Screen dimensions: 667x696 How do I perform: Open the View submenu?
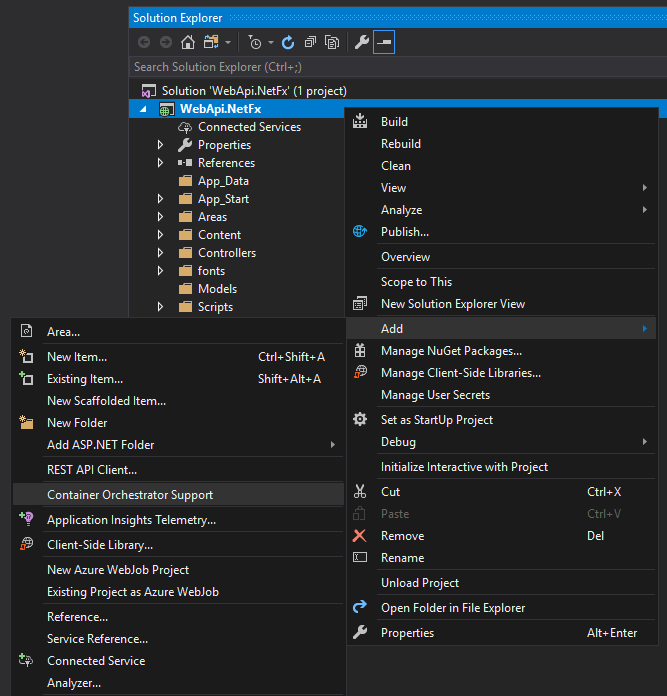[501, 188]
